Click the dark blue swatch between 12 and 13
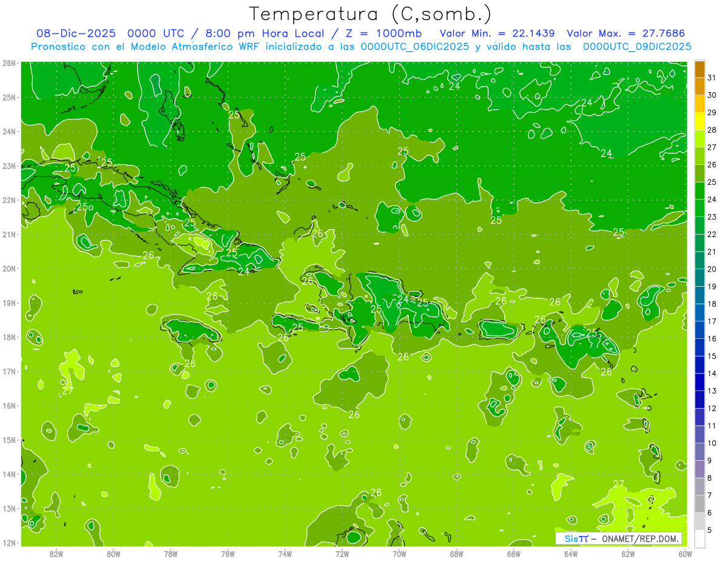The width and height of the screenshot is (728, 562). [x=699, y=400]
